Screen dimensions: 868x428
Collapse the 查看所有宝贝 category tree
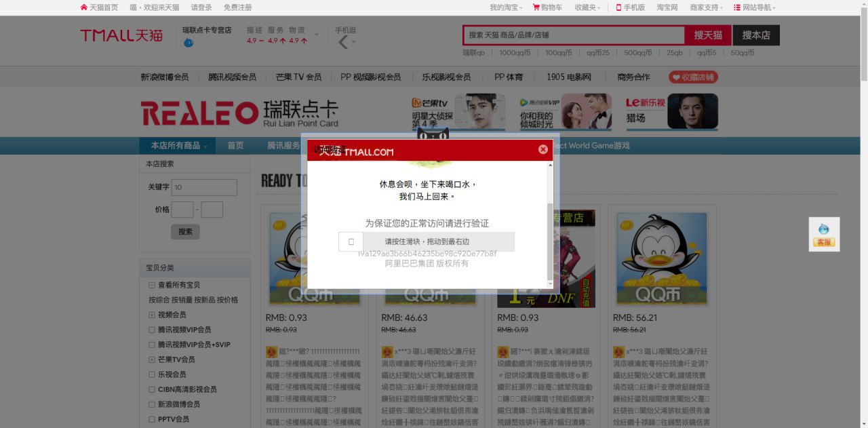[x=152, y=285]
